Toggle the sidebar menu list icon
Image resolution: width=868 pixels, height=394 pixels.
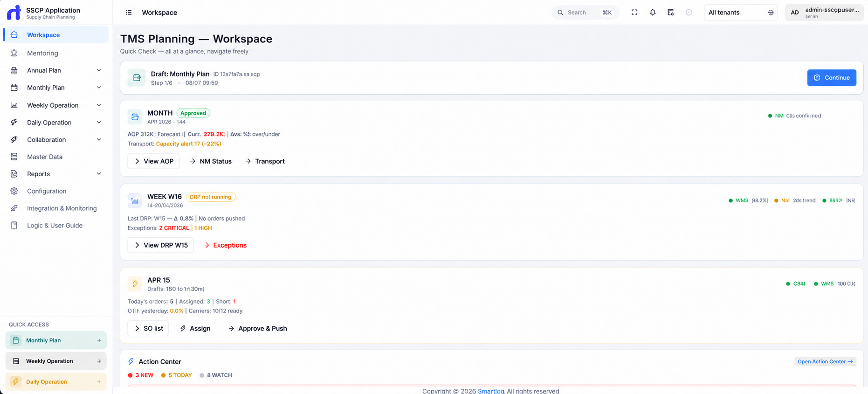[x=129, y=13]
